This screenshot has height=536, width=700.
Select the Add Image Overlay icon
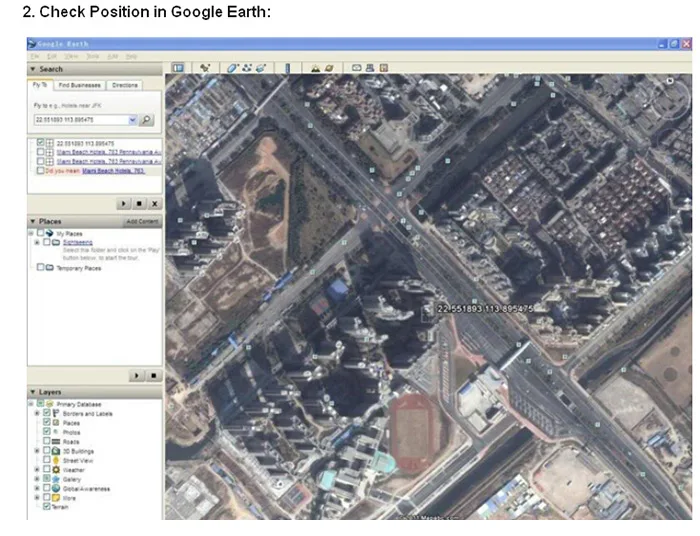261,68
